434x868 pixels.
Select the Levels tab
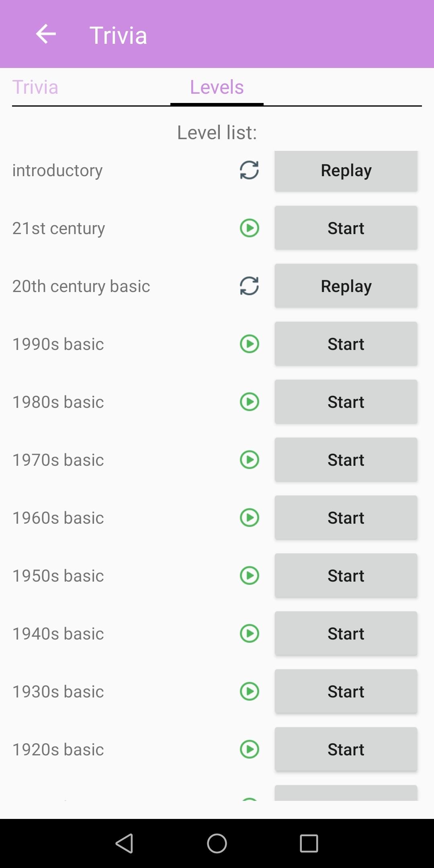[217, 87]
